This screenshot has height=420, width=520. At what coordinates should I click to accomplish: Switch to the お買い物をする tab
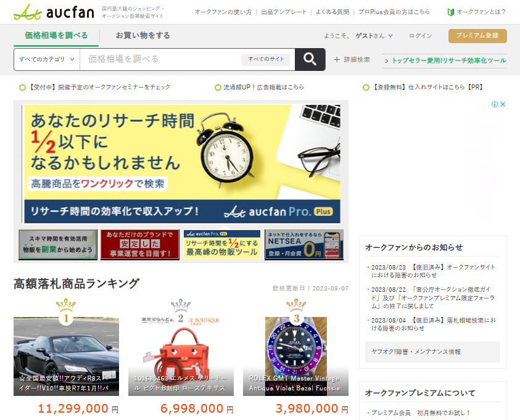point(142,36)
